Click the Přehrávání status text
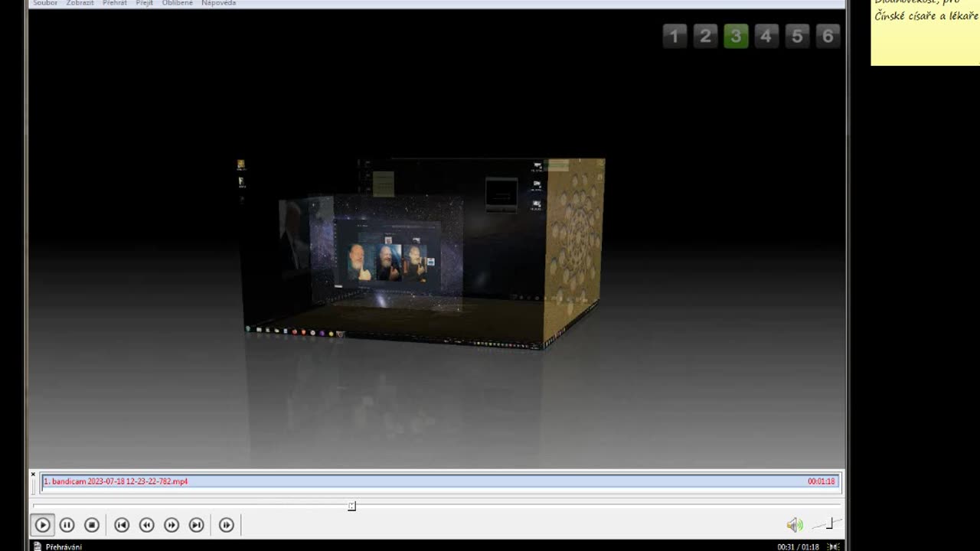This screenshot has width=980, height=551. [x=64, y=546]
